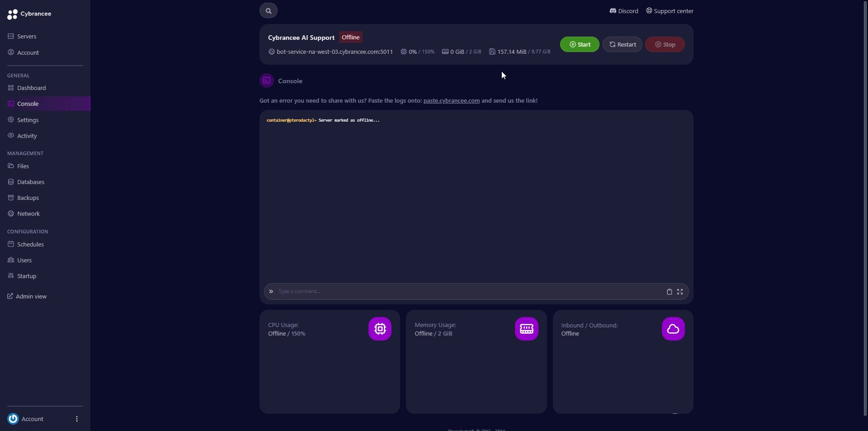Click the account avatar at bottom left
This screenshot has width=868, height=431.
(13, 419)
